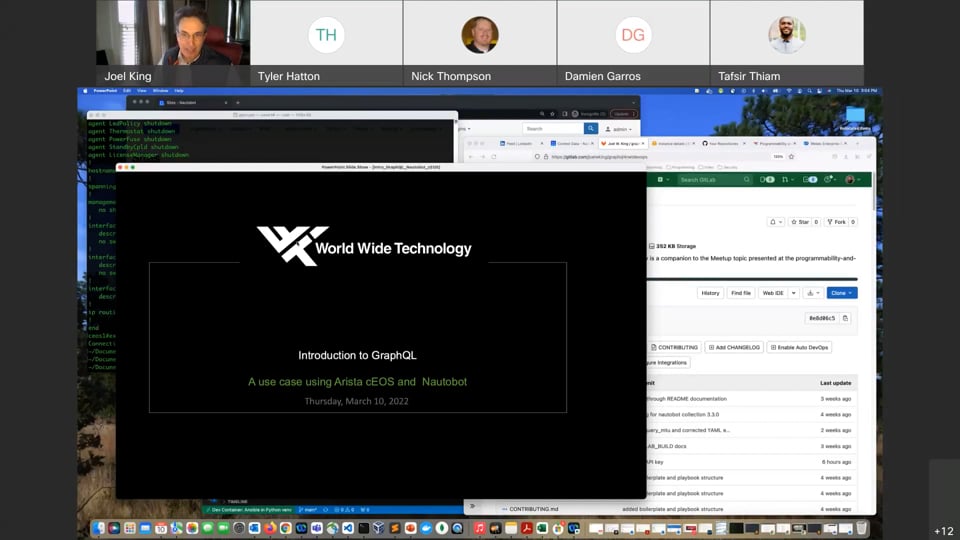Image resolution: width=960 pixels, height=540 pixels.
Task: Click the blue Nautobot search button
Action: 590,129
